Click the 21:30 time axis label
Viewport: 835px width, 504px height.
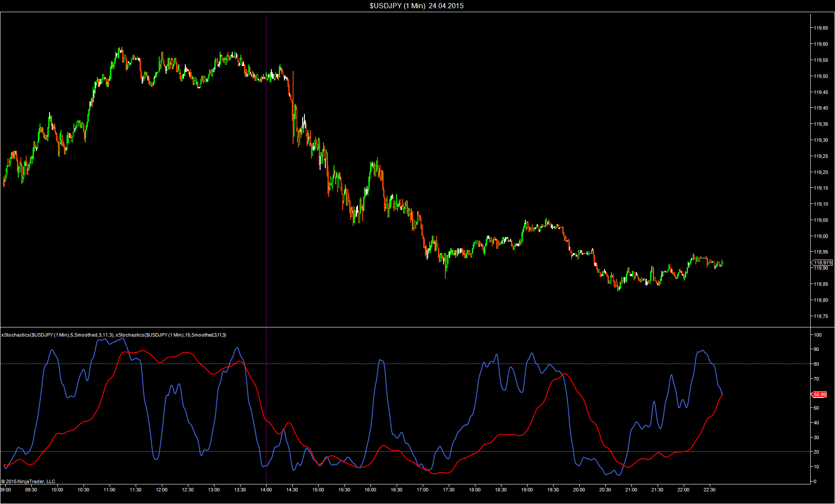coord(658,490)
